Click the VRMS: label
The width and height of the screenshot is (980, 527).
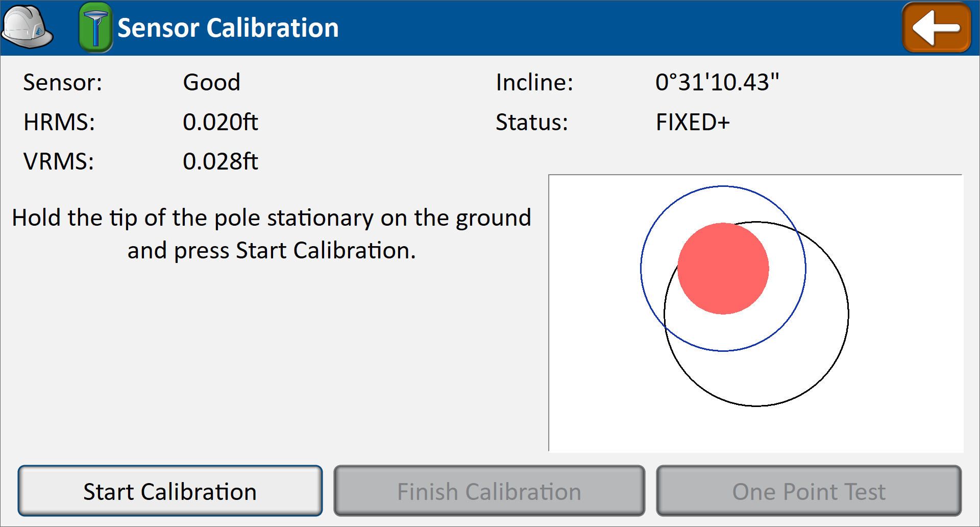click(x=59, y=161)
